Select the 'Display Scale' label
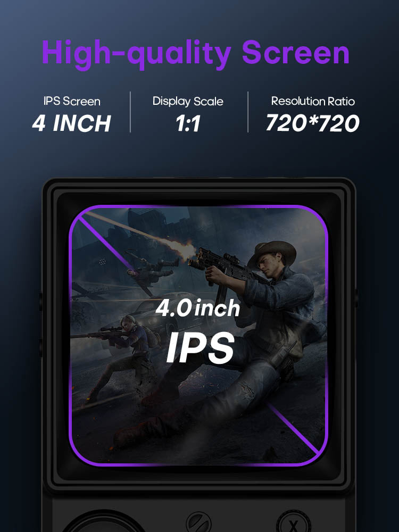This screenshot has height=532, width=399. point(188,101)
